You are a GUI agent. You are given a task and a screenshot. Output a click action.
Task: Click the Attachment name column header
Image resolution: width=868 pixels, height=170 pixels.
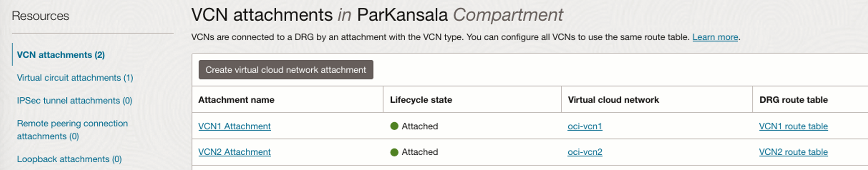[x=236, y=100]
